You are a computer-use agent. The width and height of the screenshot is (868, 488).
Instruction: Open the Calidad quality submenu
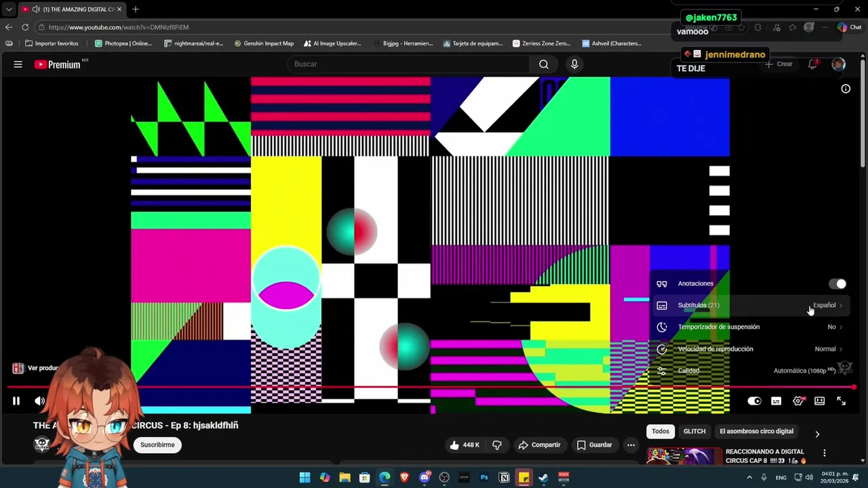click(750, 371)
